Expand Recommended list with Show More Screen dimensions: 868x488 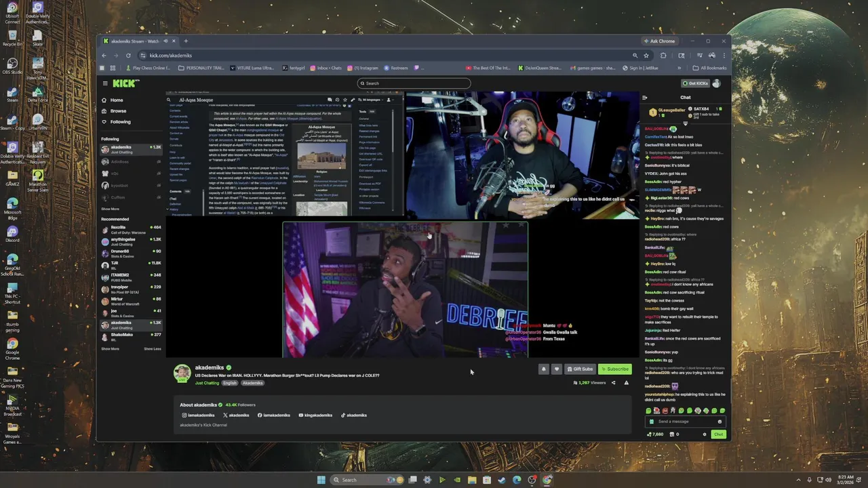click(110, 348)
